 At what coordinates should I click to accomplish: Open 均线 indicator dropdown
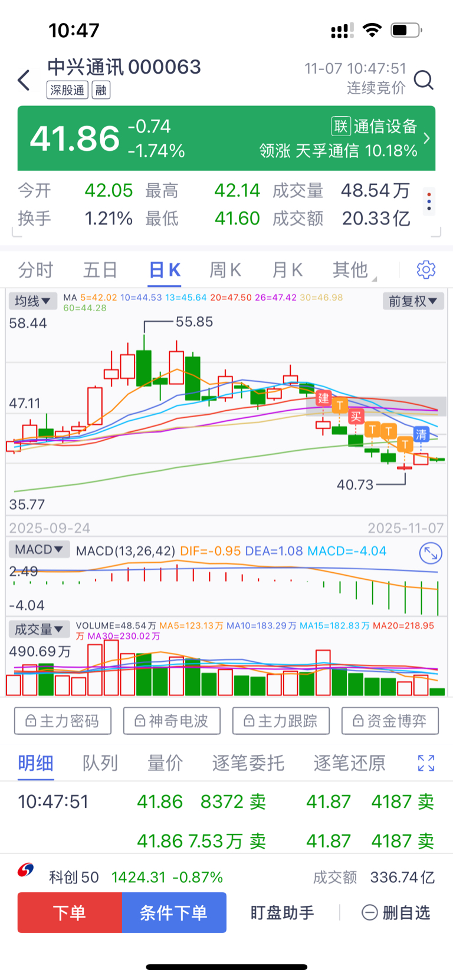tap(33, 301)
